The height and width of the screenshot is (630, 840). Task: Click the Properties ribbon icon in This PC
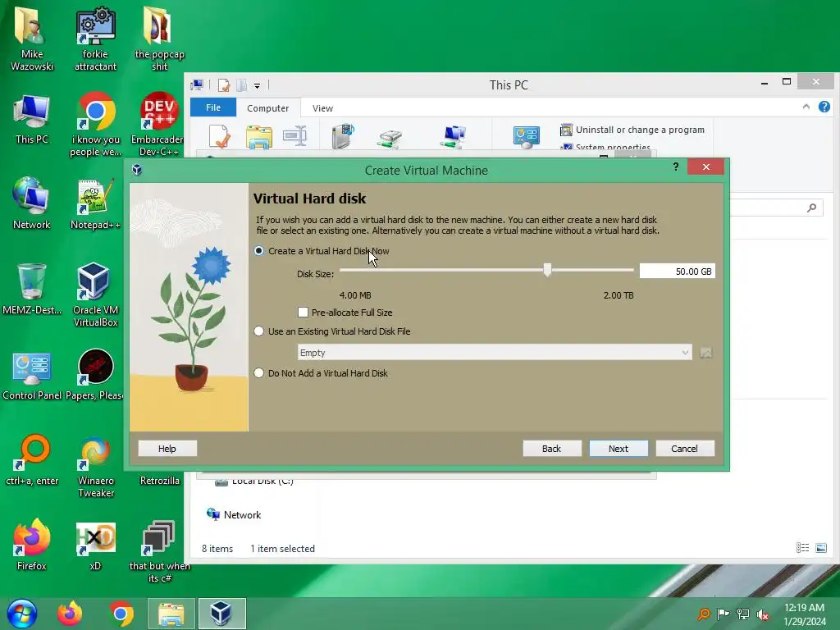[220, 136]
